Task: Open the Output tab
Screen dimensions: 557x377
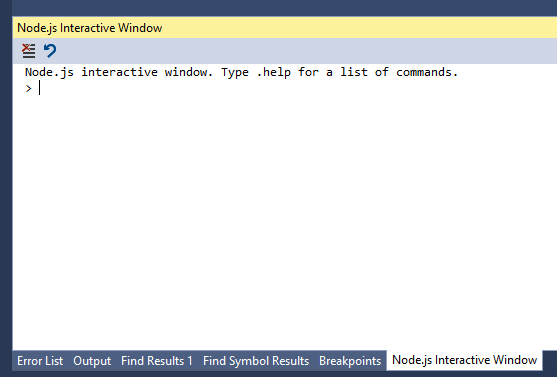Action: click(x=92, y=361)
